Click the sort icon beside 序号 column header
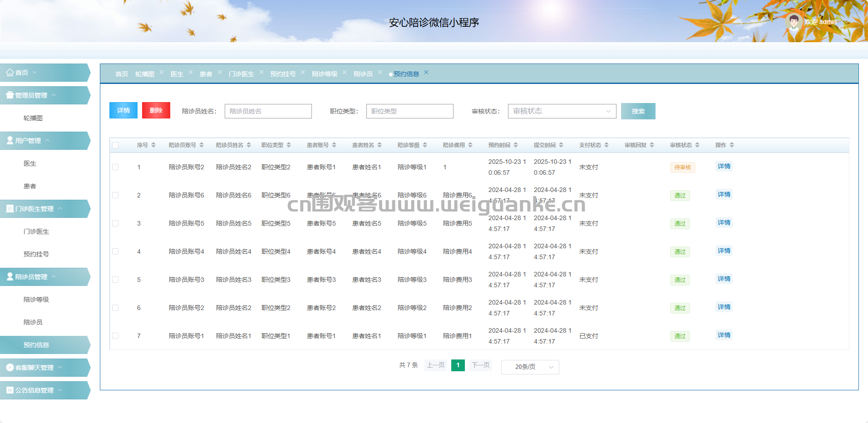 [x=153, y=145]
